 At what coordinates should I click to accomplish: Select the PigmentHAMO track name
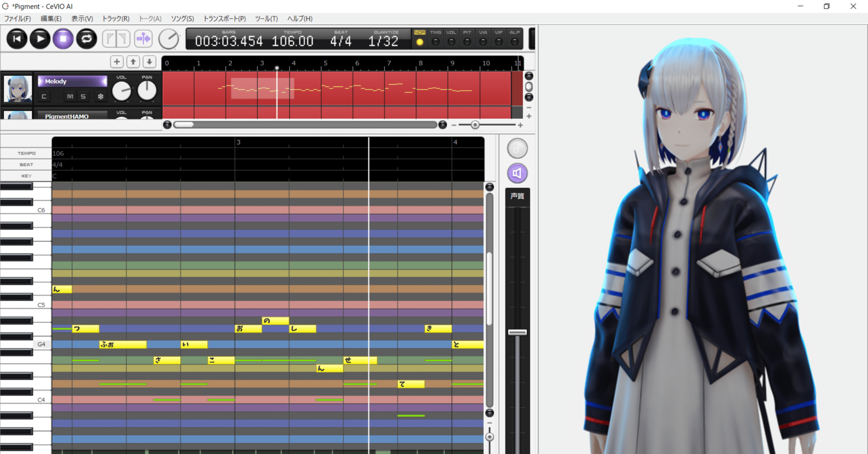(x=72, y=116)
